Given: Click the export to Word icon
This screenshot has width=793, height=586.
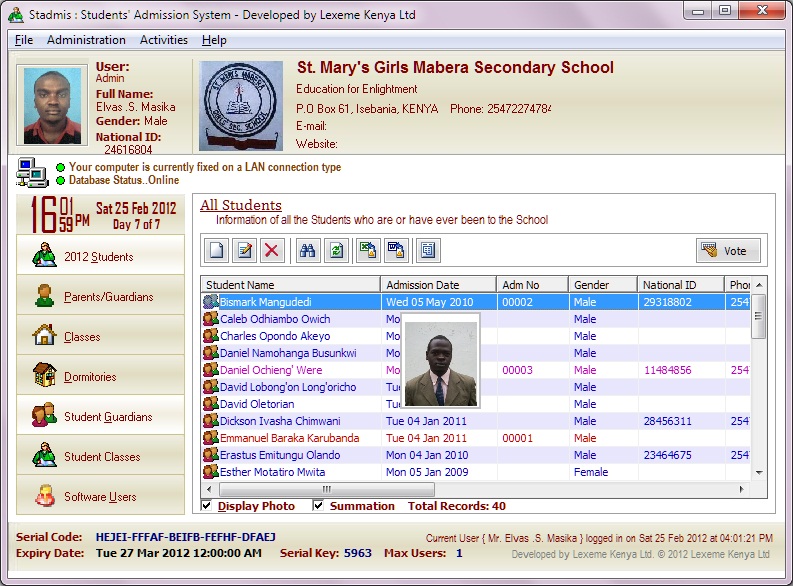Looking at the screenshot, I should pos(396,250).
